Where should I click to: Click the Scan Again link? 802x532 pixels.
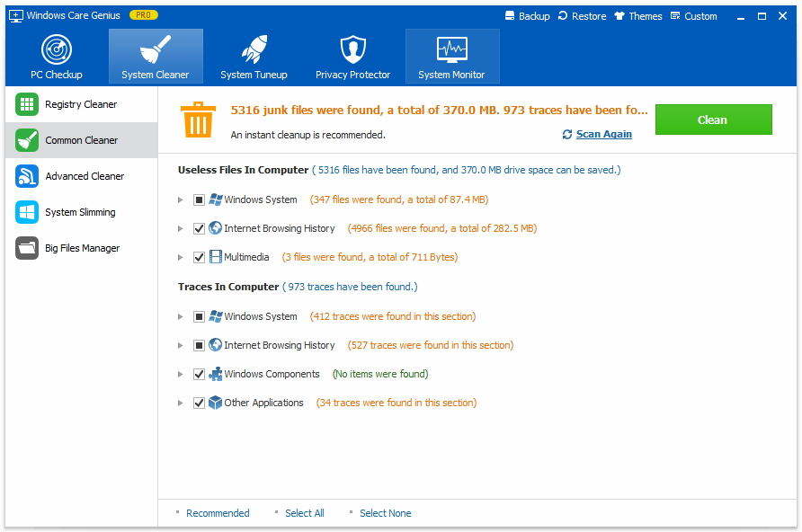[x=603, y=134]
